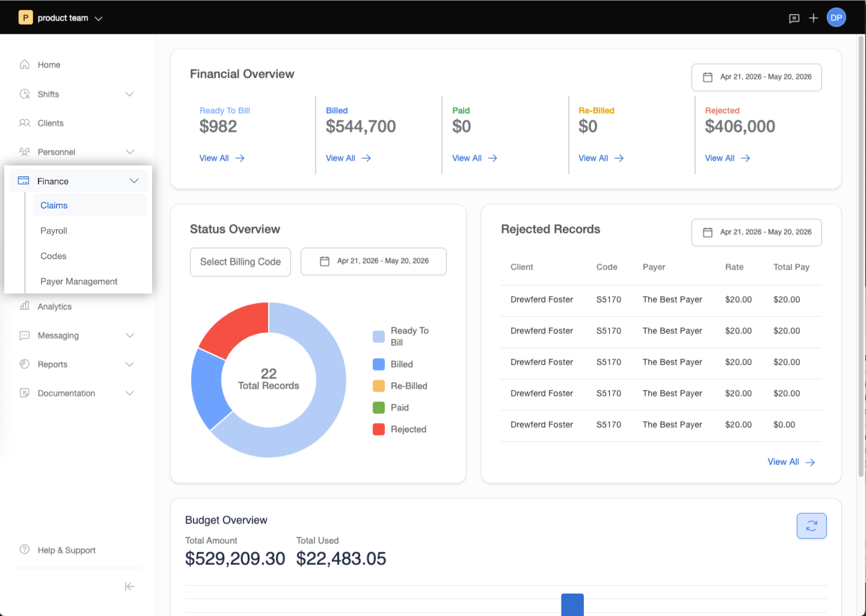Viewport: 866px width, 616px height.
Task: Click the Finance card icon in sidebar
Action: (23, 180)
